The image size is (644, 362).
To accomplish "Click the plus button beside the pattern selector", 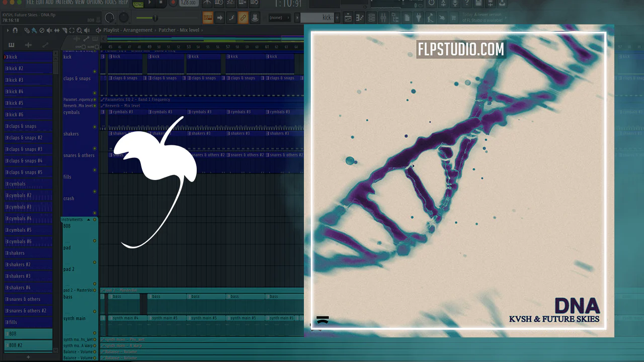I will 338,18.
